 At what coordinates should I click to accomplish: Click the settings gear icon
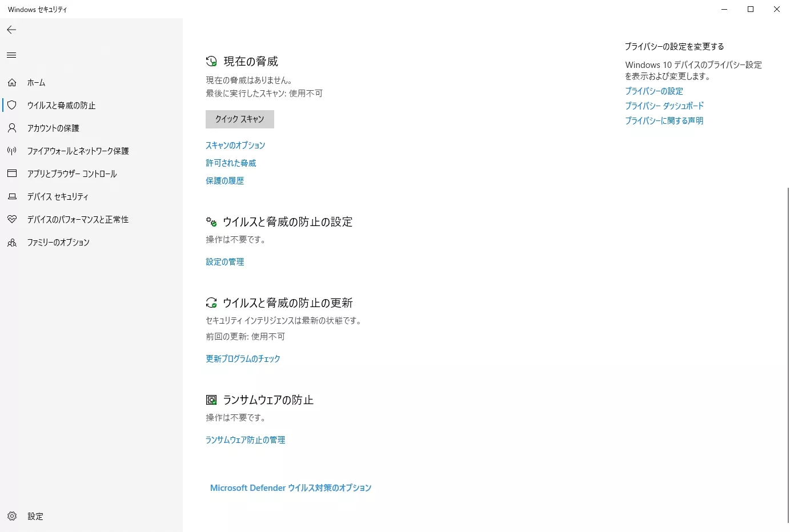click(x=12, y=516)
